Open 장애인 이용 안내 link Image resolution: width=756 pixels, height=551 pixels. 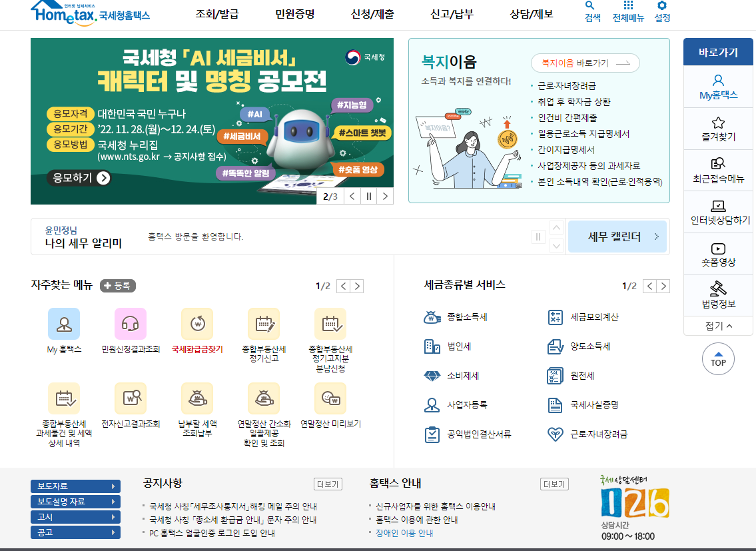coord(404,533)
